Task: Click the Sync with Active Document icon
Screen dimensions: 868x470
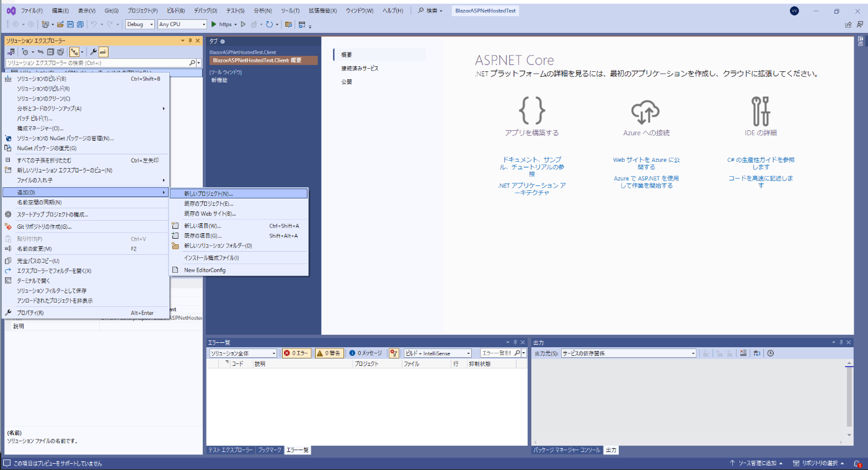Action: click(41, 52)
